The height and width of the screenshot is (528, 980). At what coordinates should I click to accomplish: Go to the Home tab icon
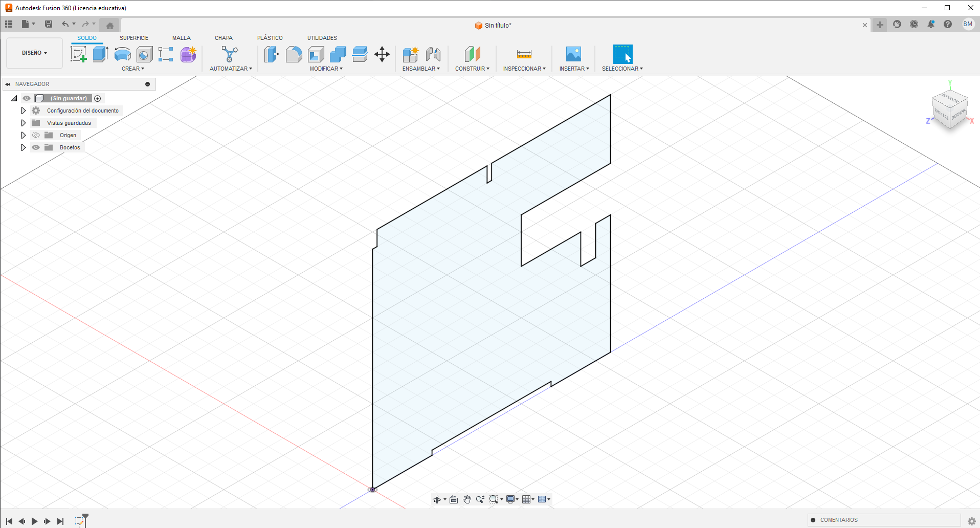(x=109, y=25)
